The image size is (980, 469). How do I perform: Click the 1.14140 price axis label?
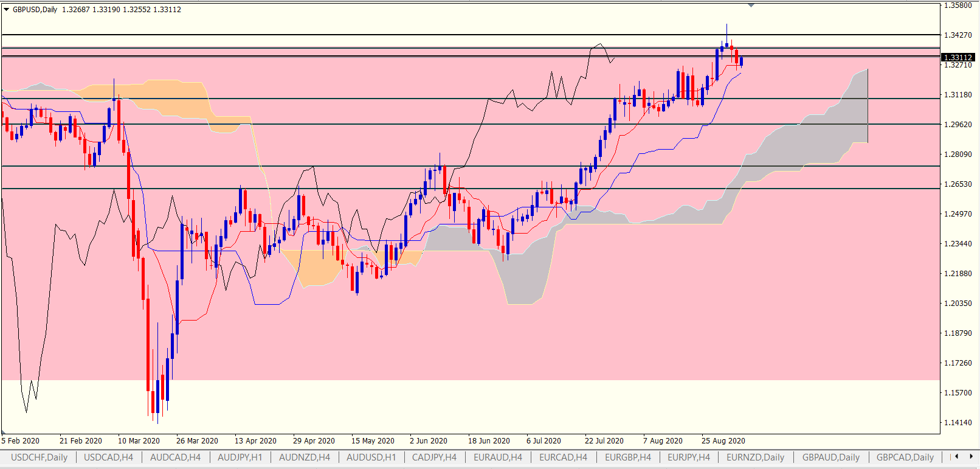[958, 423]
